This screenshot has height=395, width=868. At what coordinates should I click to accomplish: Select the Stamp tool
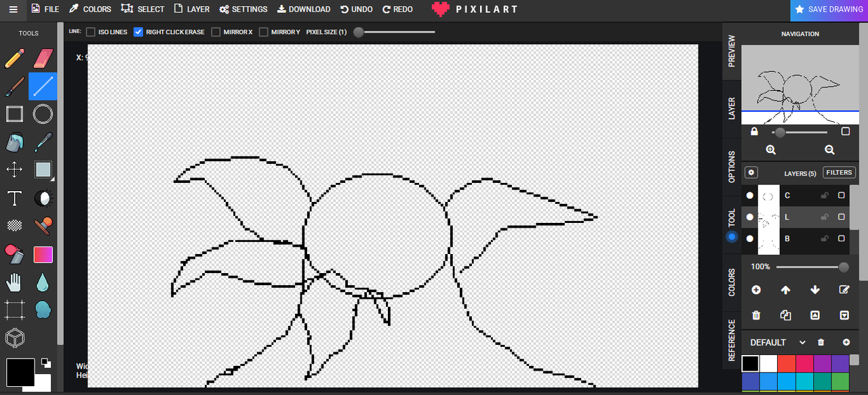point(43,226)
